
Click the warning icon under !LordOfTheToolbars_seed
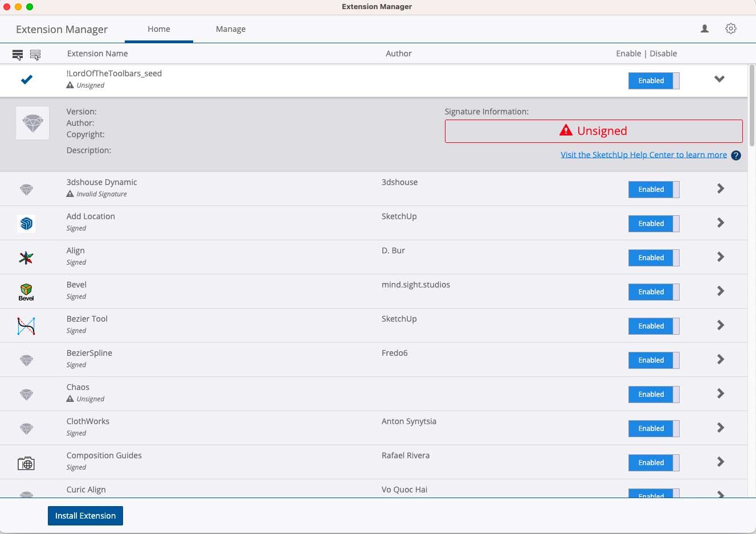pos(70,85)
